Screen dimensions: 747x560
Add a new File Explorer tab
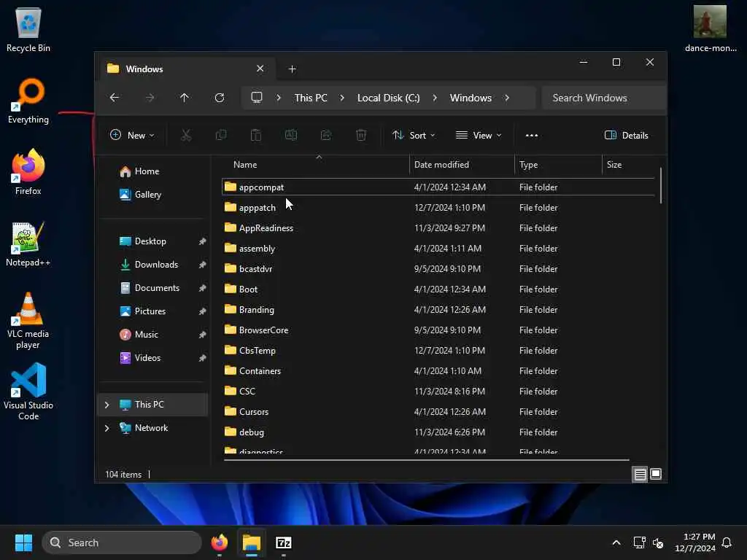click(292, 69)
